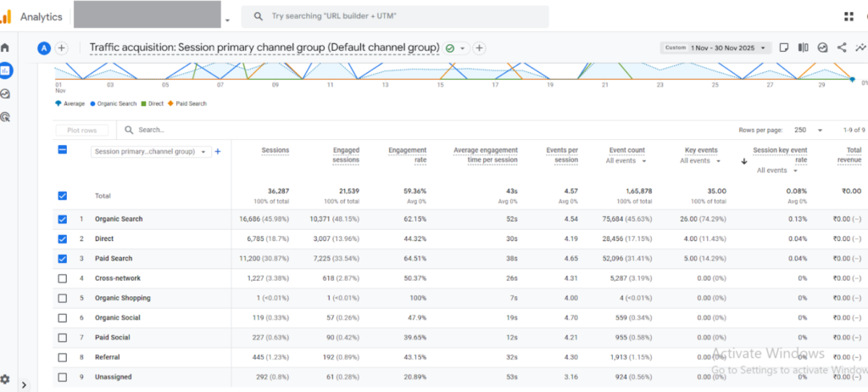Open the Insights sparkline icon
The width and height of the screenshot is (868, 392).
[x=860, y=48]
